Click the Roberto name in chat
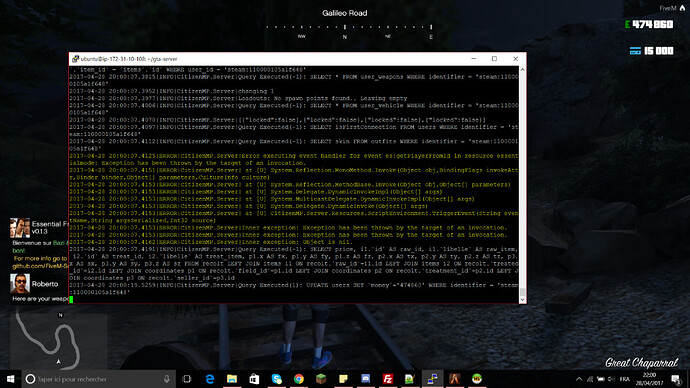Image resolution: width=690 pixels, height=388 pixels. (x=45, y=284)
